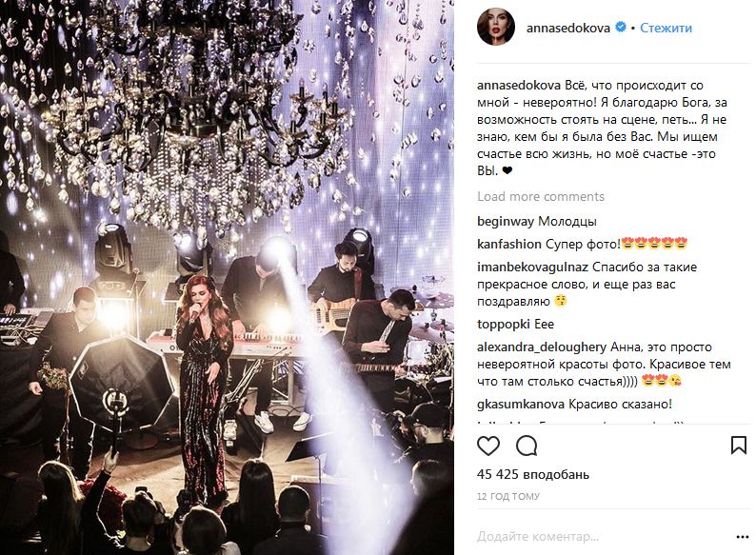
Task: Follow via the Стежити link
Action: point(666,28)
